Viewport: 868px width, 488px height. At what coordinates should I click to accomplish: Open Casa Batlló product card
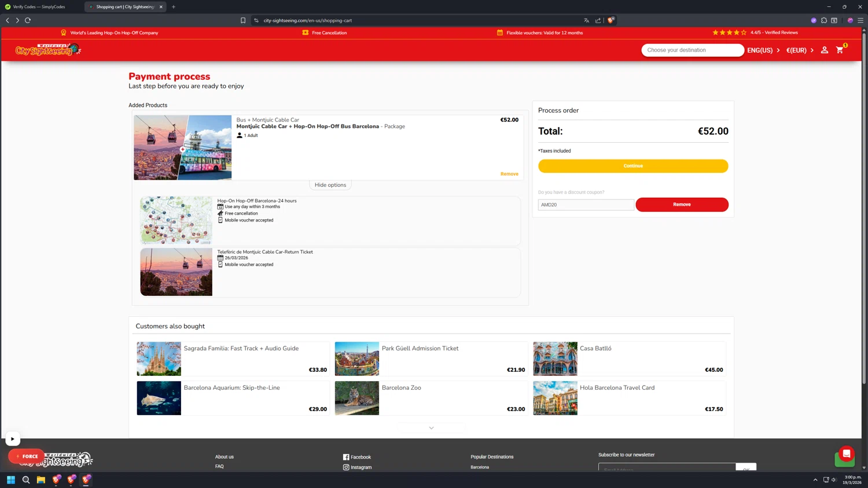click(629, 358)
